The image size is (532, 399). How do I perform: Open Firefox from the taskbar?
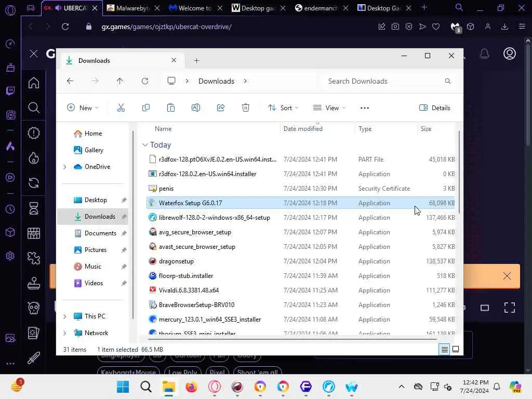pos(191,387)
